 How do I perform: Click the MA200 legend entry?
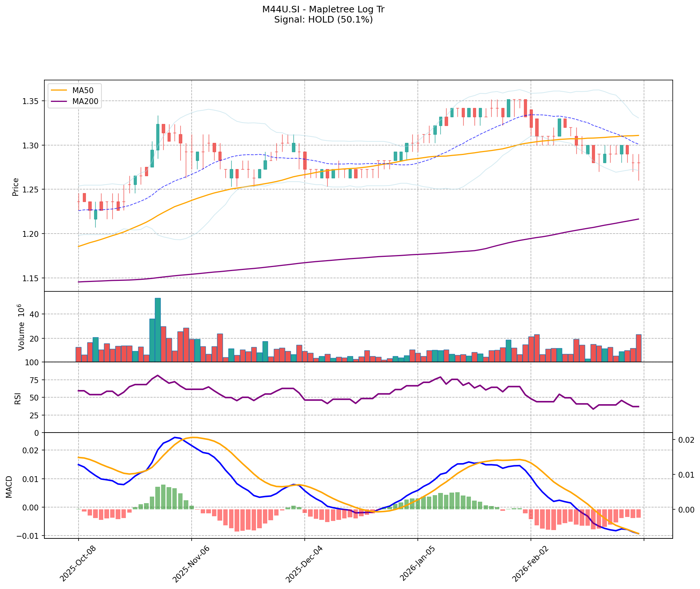coord(85,102)
